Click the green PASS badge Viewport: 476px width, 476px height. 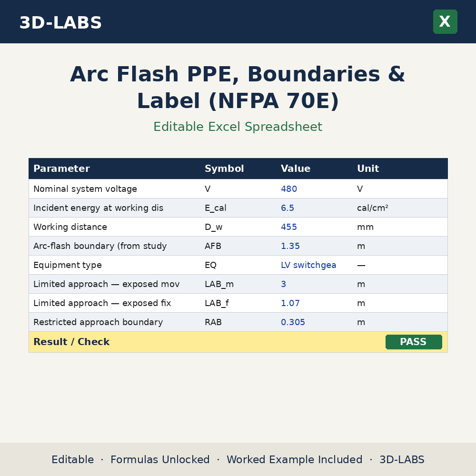pos(414,342)
